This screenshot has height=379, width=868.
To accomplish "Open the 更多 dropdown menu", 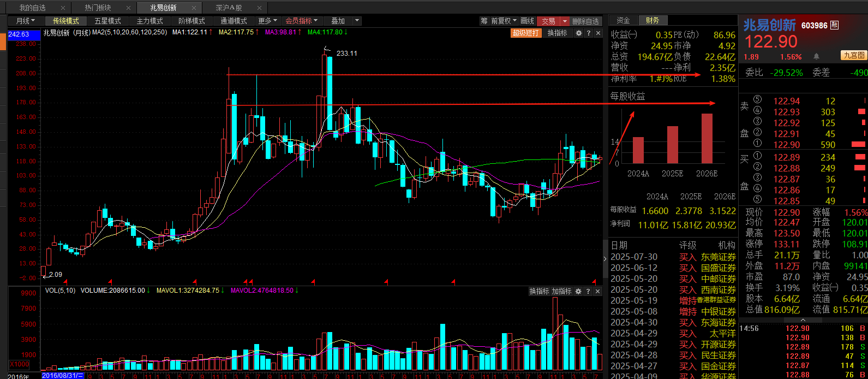I will point(268,21).
